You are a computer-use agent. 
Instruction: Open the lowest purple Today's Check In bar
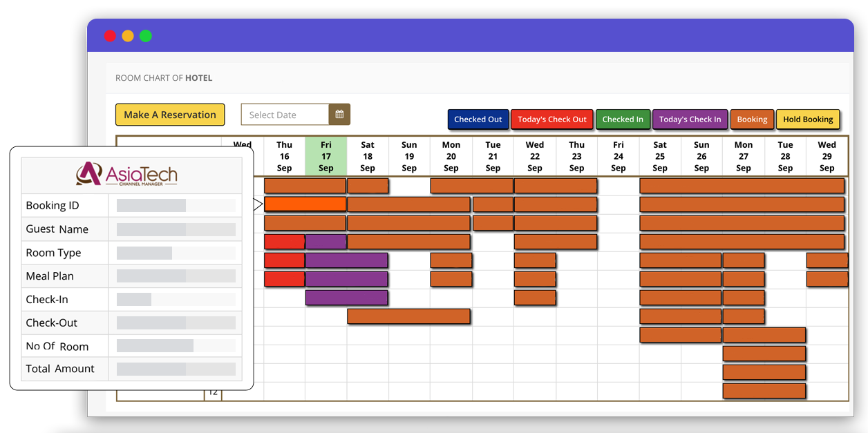tap(347, 297)
